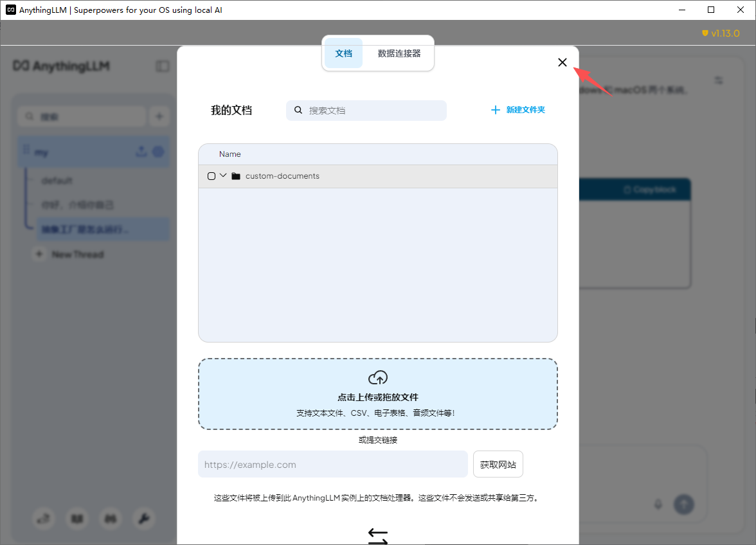Click the upload icon on 'my' workspace
The height and width of the screenshot is (545, 756).
tap(141, 151)
